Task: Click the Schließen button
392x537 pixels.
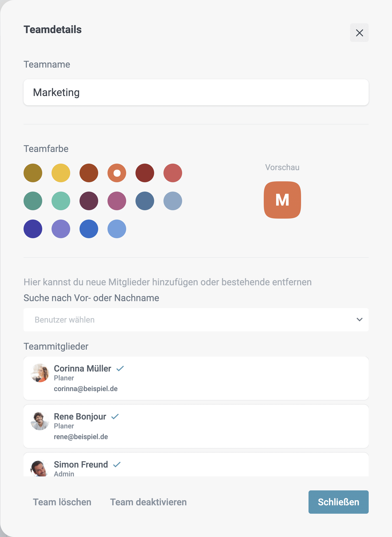Action: [338, 502]
